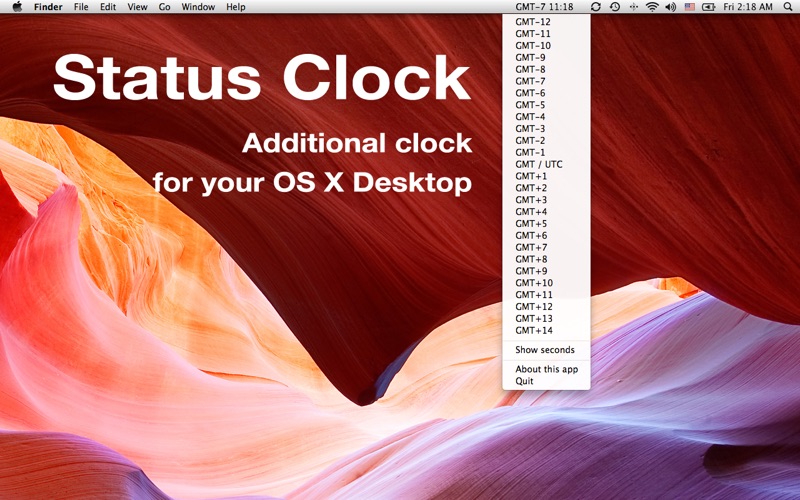Viewport: 800px width, 500px height.
Task: Open the battery status icon
Action: pos(709,7)
